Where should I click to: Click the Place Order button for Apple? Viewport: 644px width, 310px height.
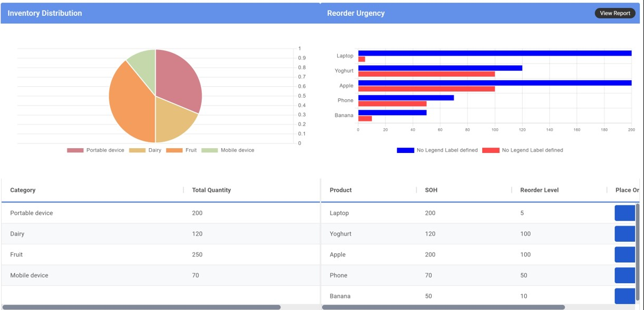tap(625, 254)
